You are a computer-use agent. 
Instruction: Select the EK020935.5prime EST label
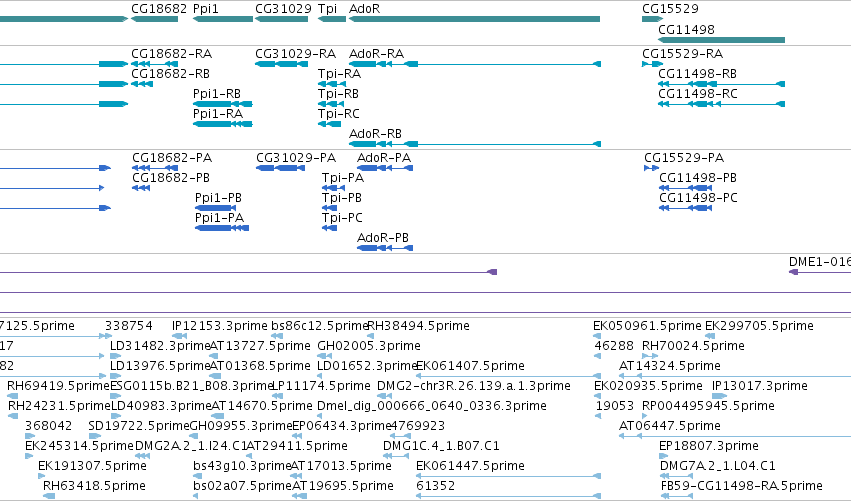(x=648, y=386)
